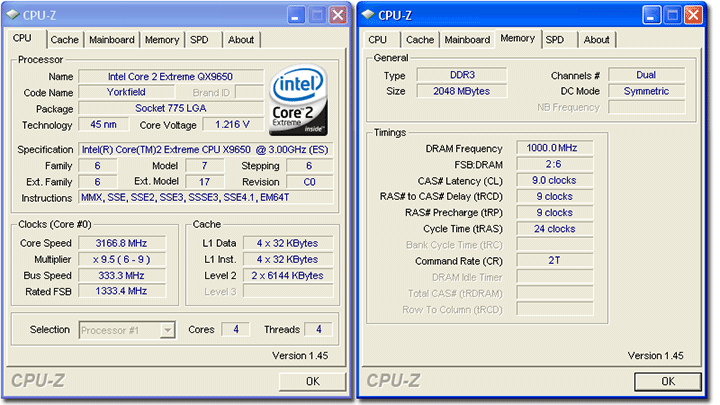Click the DC Mode Symmetric value
The width and height of the screenshot is (720, 405).
click(647, 91)
